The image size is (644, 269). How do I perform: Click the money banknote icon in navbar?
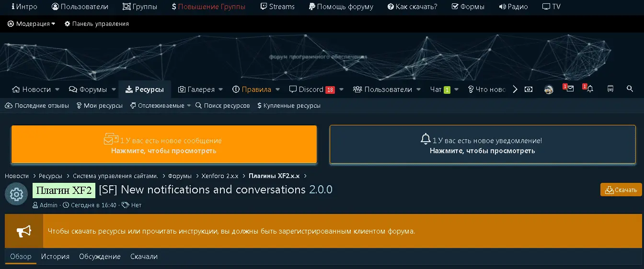pyautogui.click(x=529, y=90)
